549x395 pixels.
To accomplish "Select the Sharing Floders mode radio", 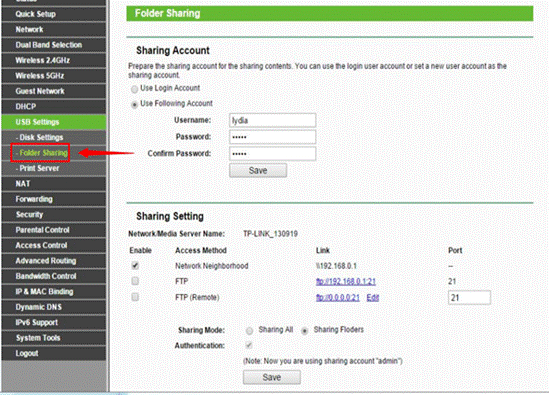I will (305, 331).
